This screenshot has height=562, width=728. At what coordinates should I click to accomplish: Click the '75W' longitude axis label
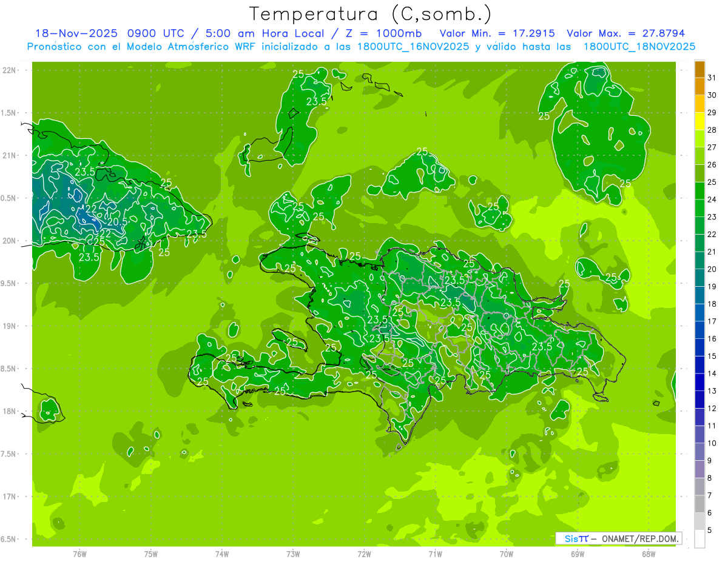point(151,554)
